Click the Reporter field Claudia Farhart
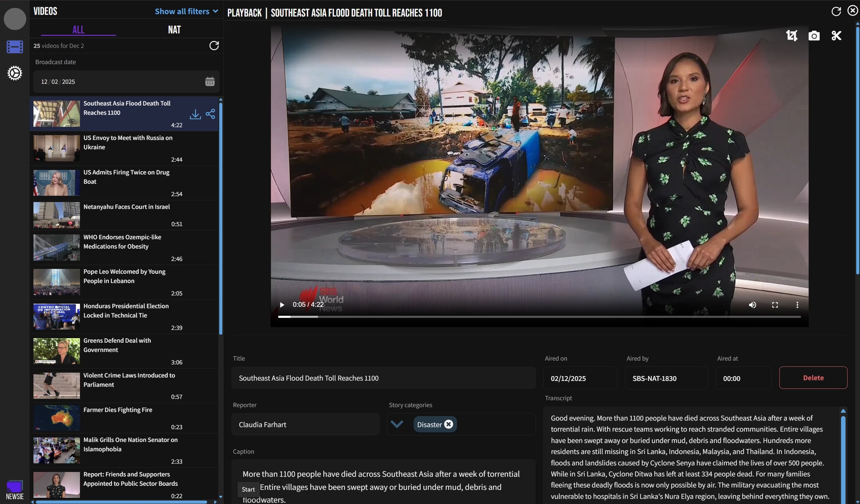The image size is (860, 504). point(305,424)
